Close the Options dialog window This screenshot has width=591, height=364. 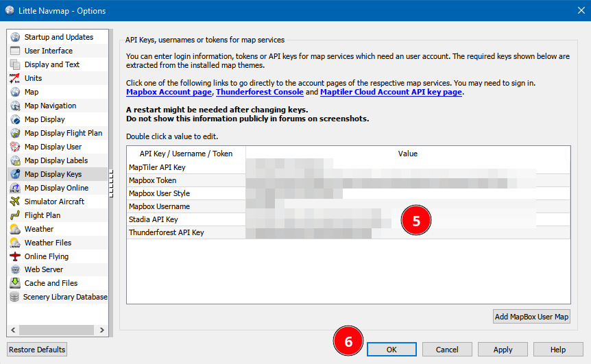pos(581,10)
